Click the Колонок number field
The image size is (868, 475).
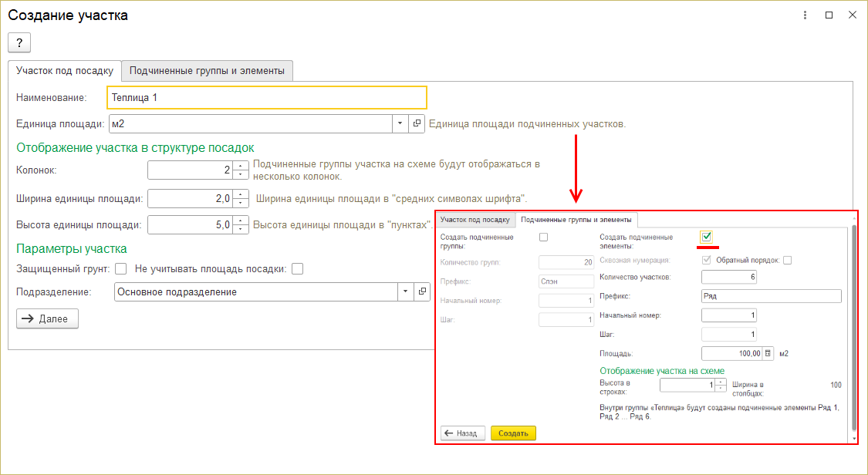191,170
